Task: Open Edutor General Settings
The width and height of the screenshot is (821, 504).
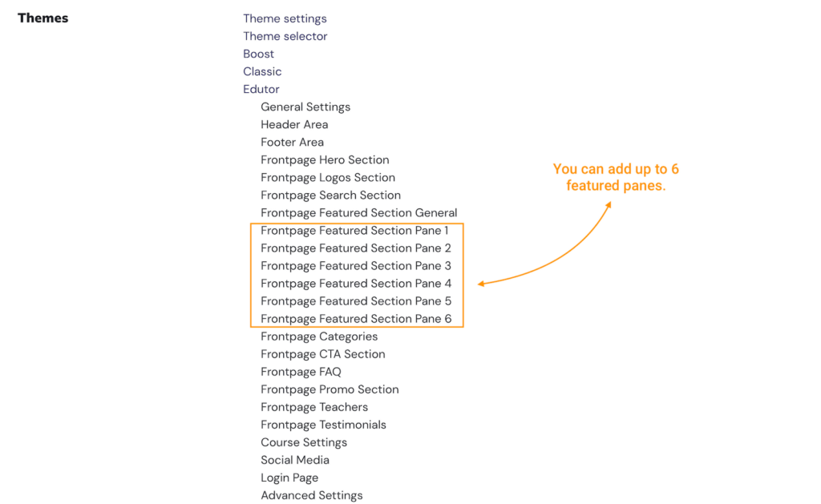Action: pos(305,107)
